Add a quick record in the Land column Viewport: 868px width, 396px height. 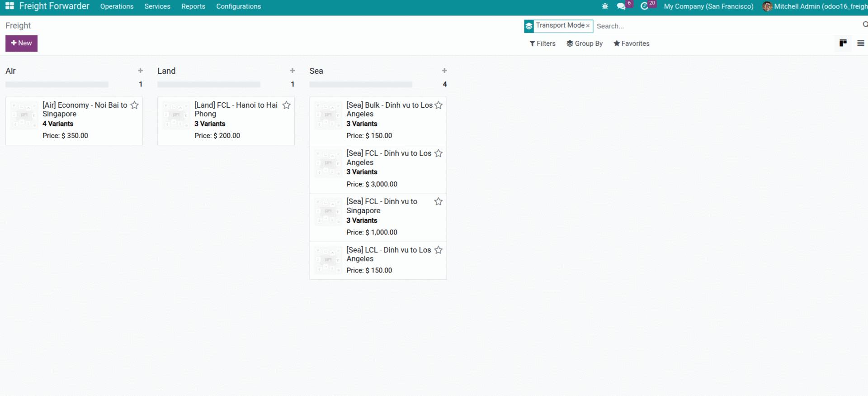pos(292,71)
